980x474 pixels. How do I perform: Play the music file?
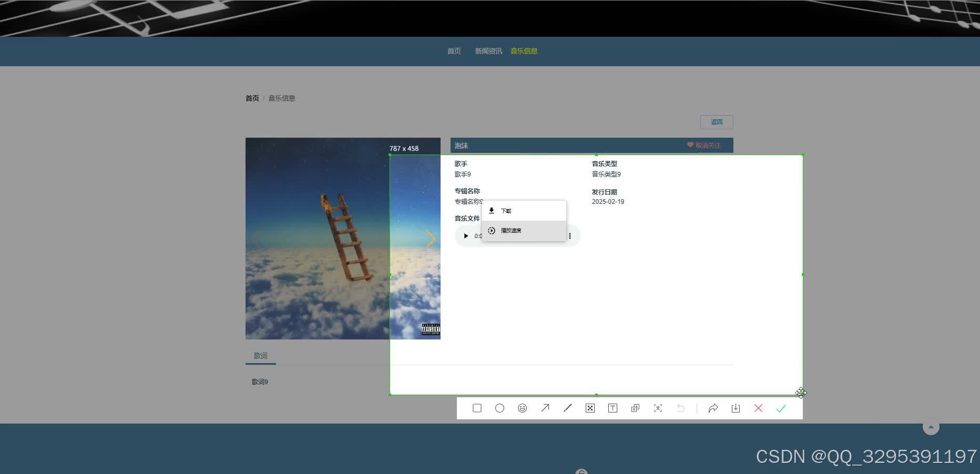click(x=466, y=236)
